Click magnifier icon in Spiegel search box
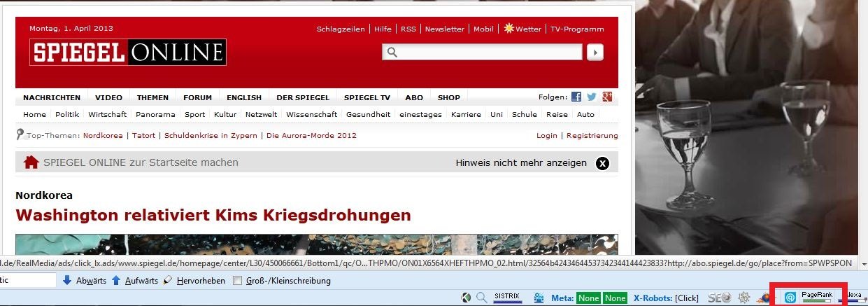Viewport: 868px width, 306px height. coord(392,52)
